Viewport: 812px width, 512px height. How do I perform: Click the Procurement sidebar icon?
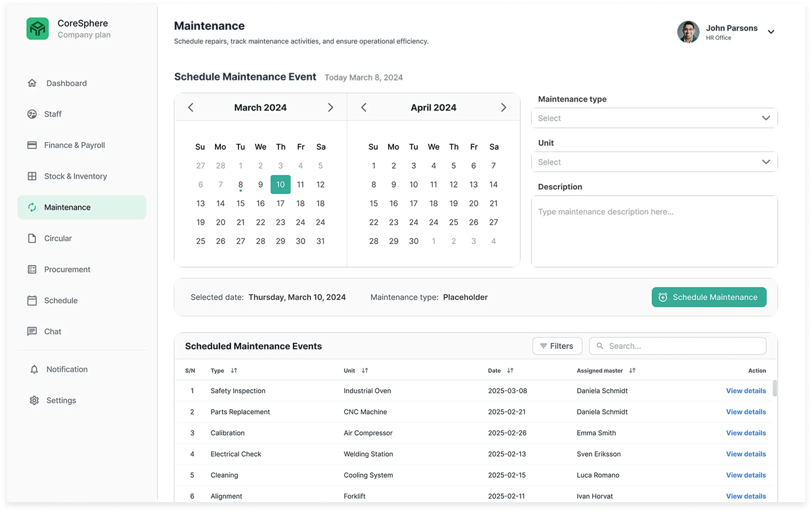pyautogui.click(x=32, y=269)
